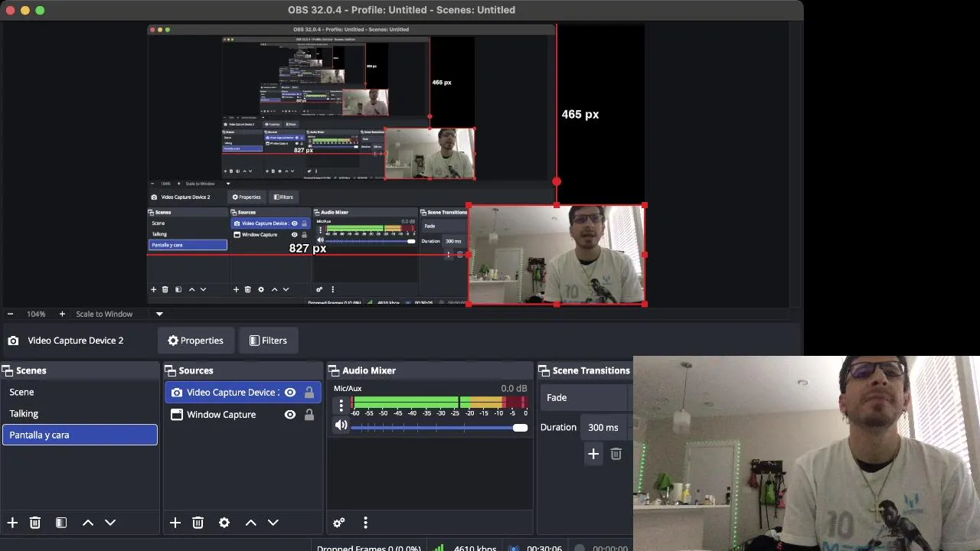Open advanced audio properties gears icon
980x551 pixels.
coord(339,523)
